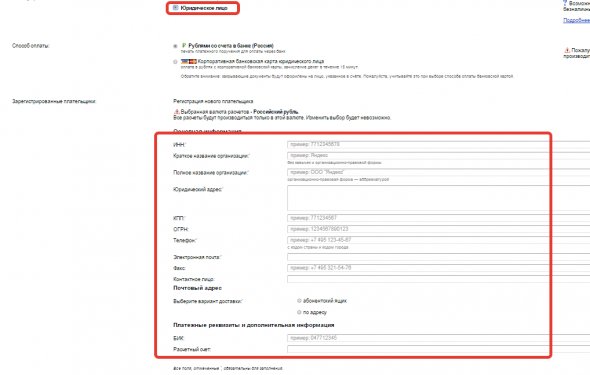Focus the БИК input field

438,338
